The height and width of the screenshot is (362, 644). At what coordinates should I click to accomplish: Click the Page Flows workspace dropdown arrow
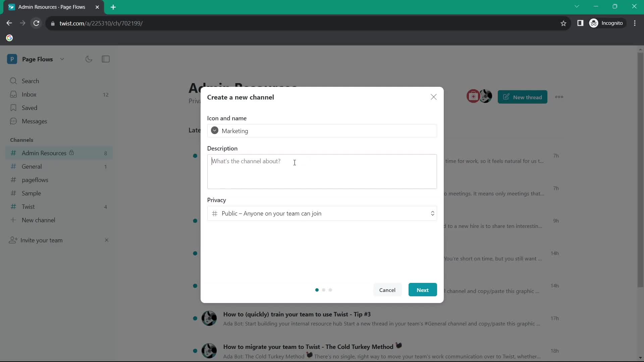62,59
